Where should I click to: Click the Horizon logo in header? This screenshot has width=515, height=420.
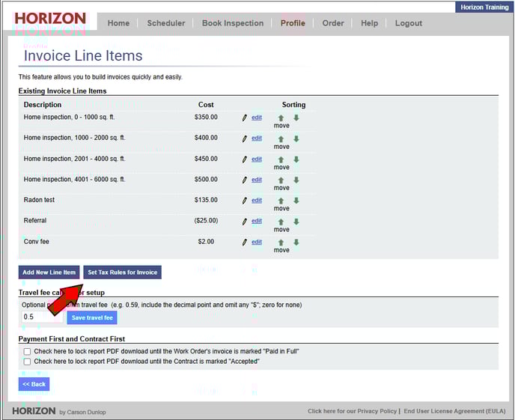coord(50,18)
